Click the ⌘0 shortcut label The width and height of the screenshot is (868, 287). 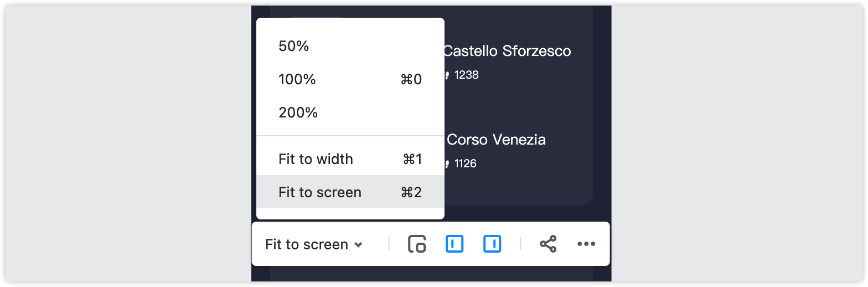(x=411, y=79)
